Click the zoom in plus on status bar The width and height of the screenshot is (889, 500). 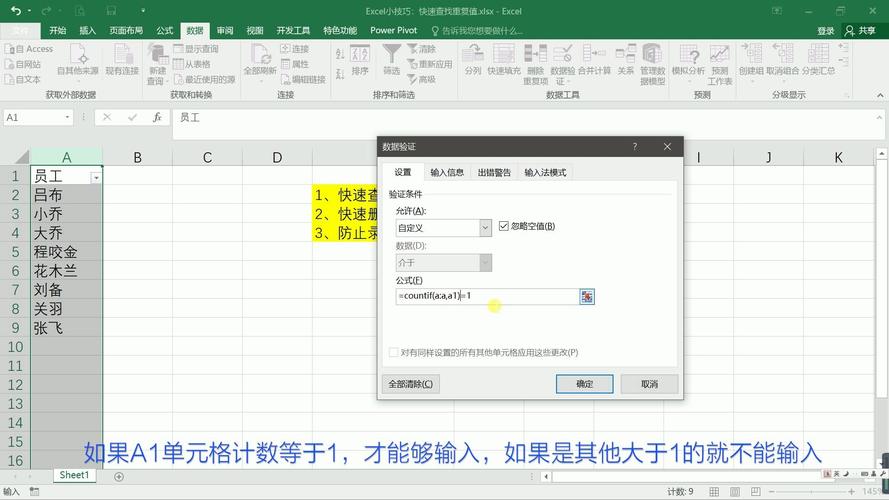click(851, 491)
